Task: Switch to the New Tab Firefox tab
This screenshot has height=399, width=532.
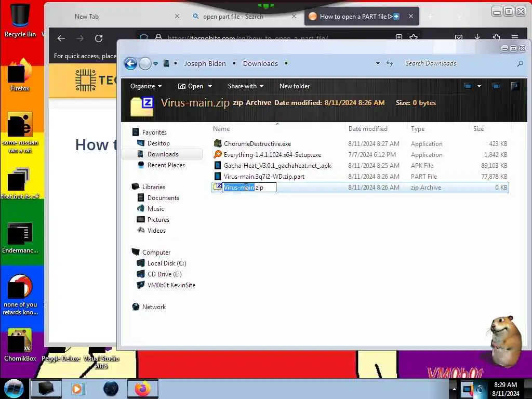Action: (x=87, y=16)
